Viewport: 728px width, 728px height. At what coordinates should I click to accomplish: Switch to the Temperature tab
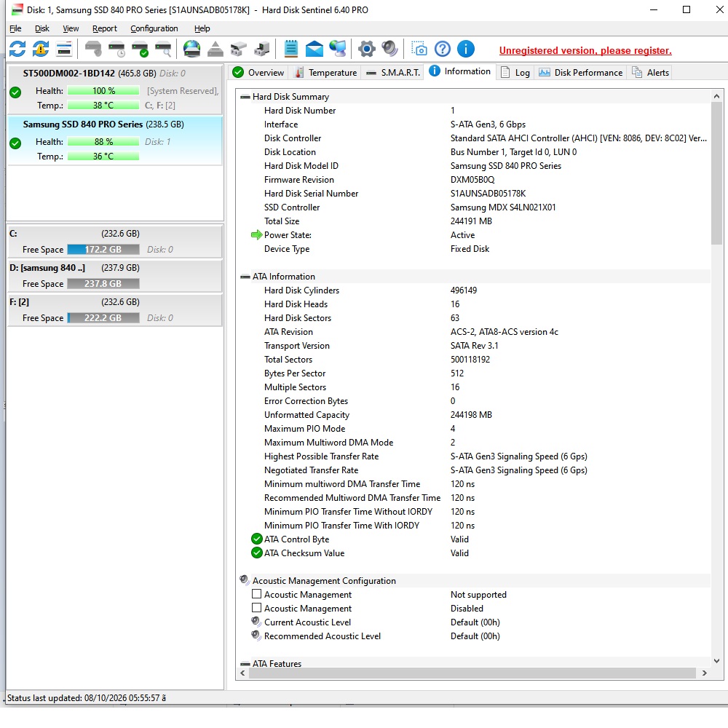326,72
